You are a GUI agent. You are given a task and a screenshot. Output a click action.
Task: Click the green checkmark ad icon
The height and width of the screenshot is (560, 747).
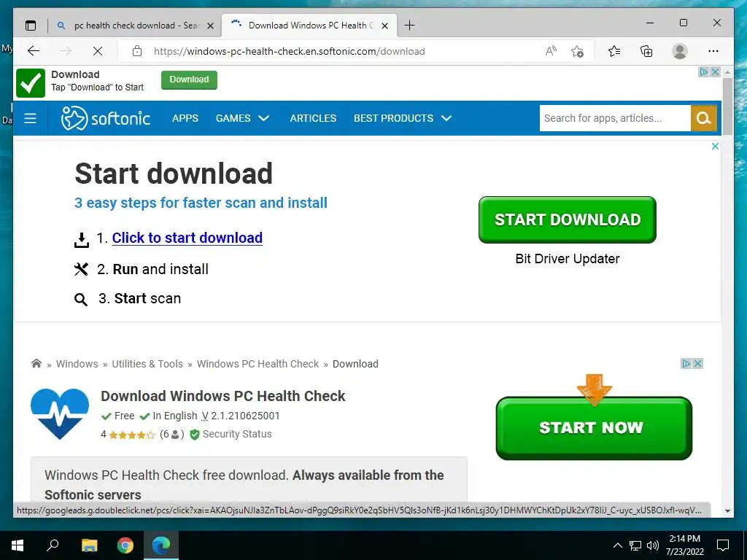(31, 83)
